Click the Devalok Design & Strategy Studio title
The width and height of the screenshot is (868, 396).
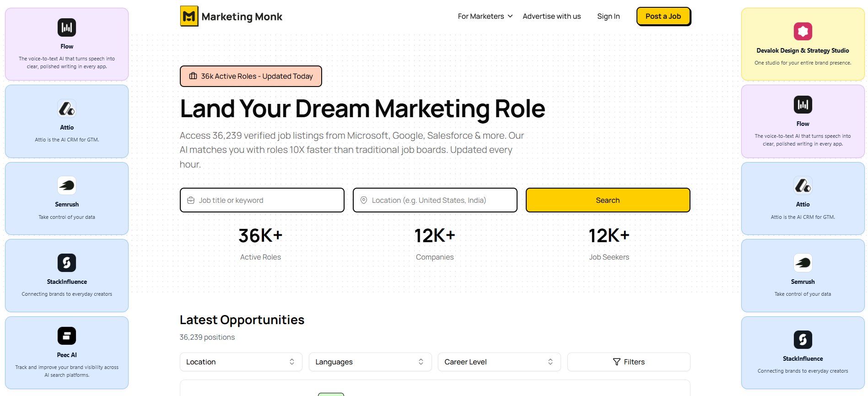point(803,50)
